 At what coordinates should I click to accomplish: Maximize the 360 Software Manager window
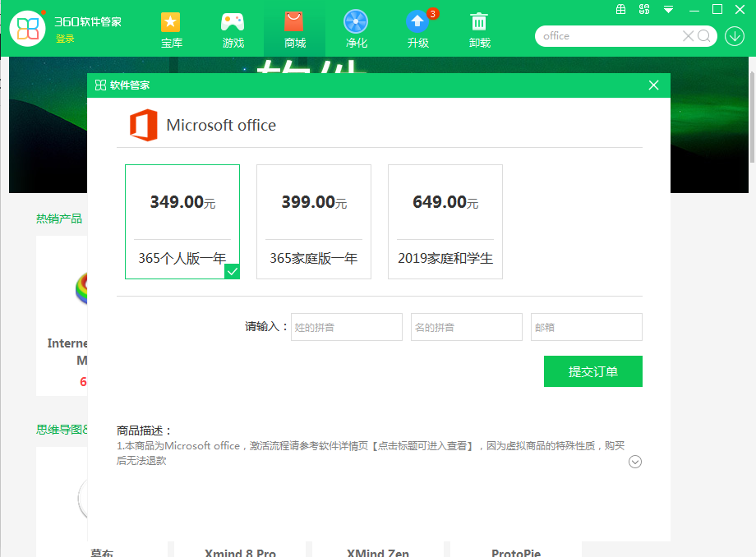point(717,10)
